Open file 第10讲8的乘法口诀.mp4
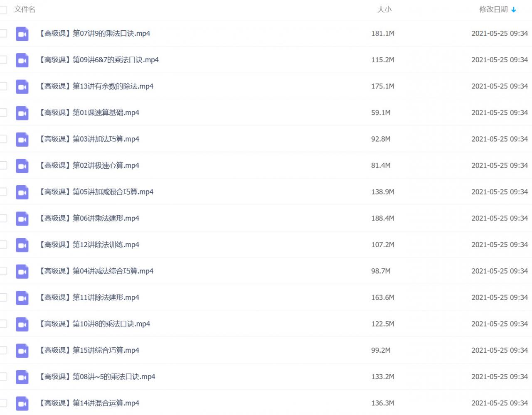532x415 pixels. (x=94, y=324)
